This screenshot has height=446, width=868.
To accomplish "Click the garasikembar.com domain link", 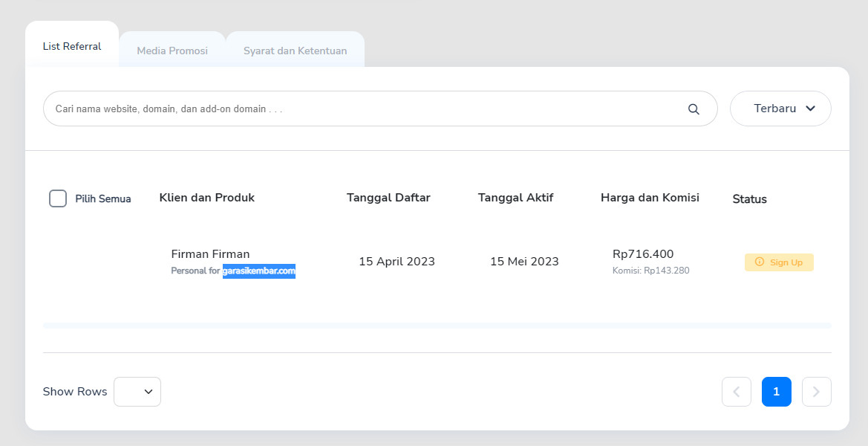I will [x=259, y=271].
